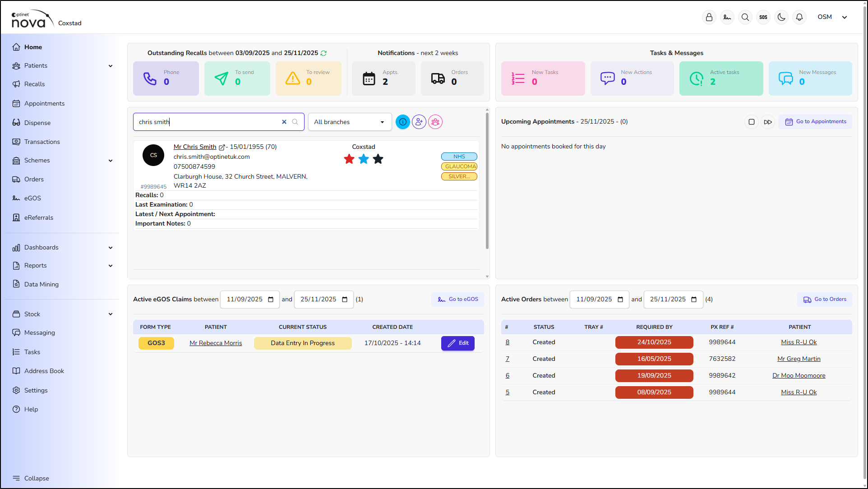
Task: Open Mr Rebecca Morris patient link
Action: 216,343
